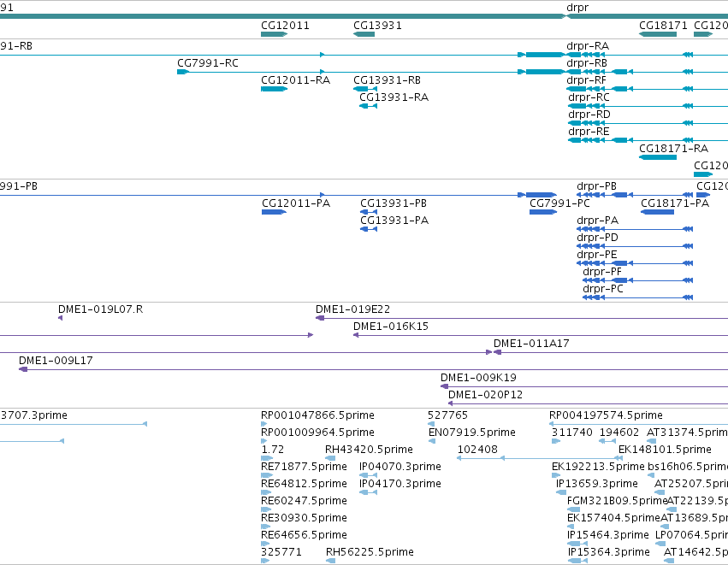Click the drpr-RB transcript label
This screenshot has width=728, height=565.
tap(586, 63)
